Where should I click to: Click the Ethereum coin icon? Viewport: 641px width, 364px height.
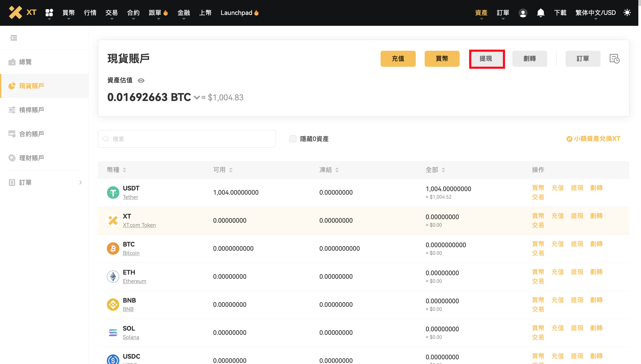tap(113, 277)
